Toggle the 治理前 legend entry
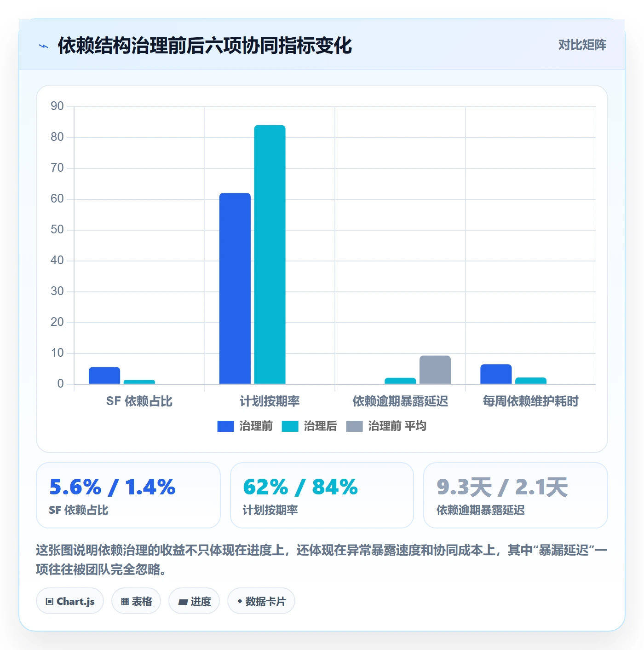This screenshot has height=650, width=644. coord(245,426)
